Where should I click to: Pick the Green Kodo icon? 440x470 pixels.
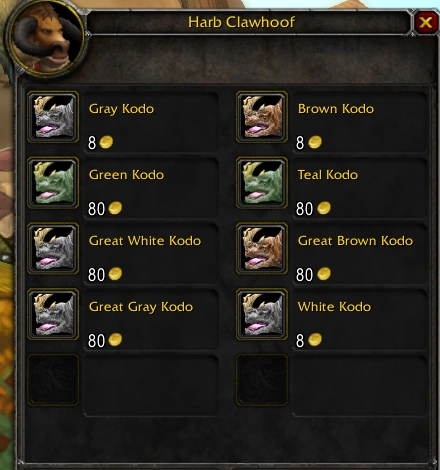(x=53, y=183)
